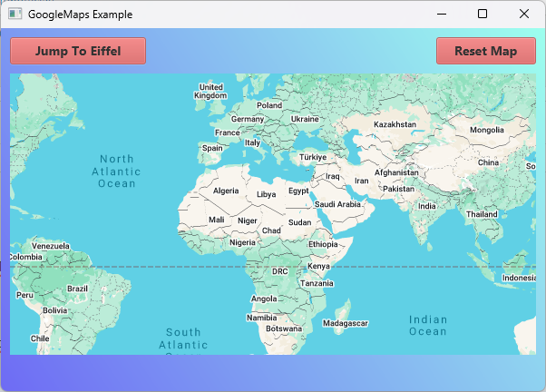Close the GoogleMaps Example window
This screenshot has height=392, width=546.
click(524, 14)
